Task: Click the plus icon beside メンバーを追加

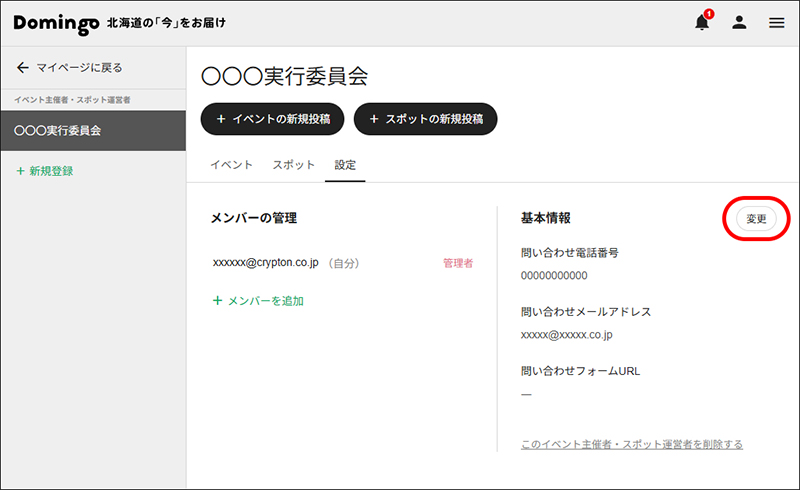Action: pos(217,301)
